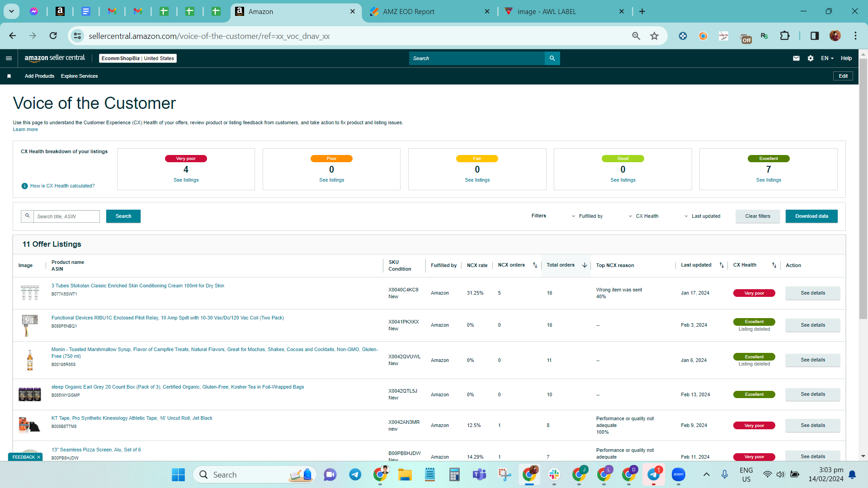This screenshot has height=488, width=868.
Task: Open the Seller Central messages envelope
Action: [x=796, y=58]
